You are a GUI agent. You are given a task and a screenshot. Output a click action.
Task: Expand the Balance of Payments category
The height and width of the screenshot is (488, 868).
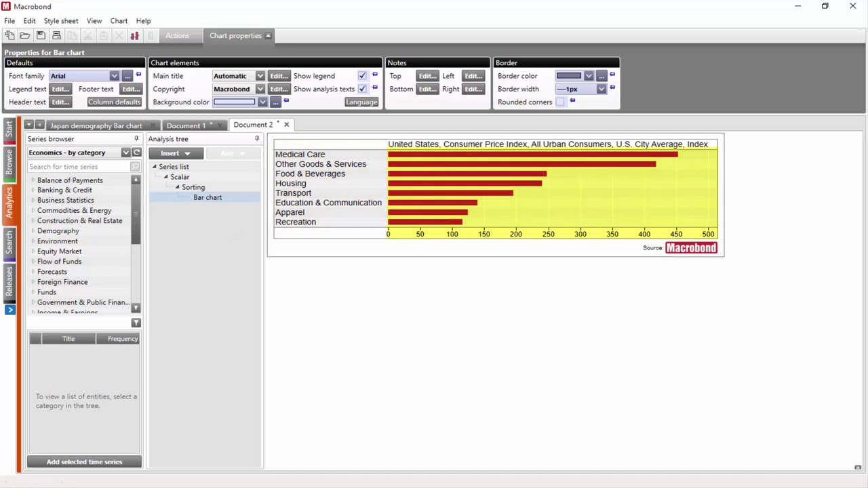pos(33,180)
